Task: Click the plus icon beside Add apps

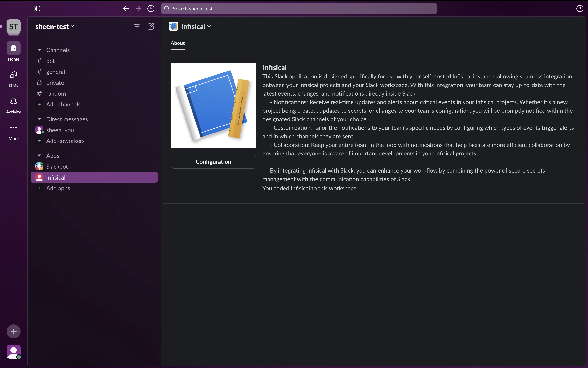Action: click(x=39, y=188)
